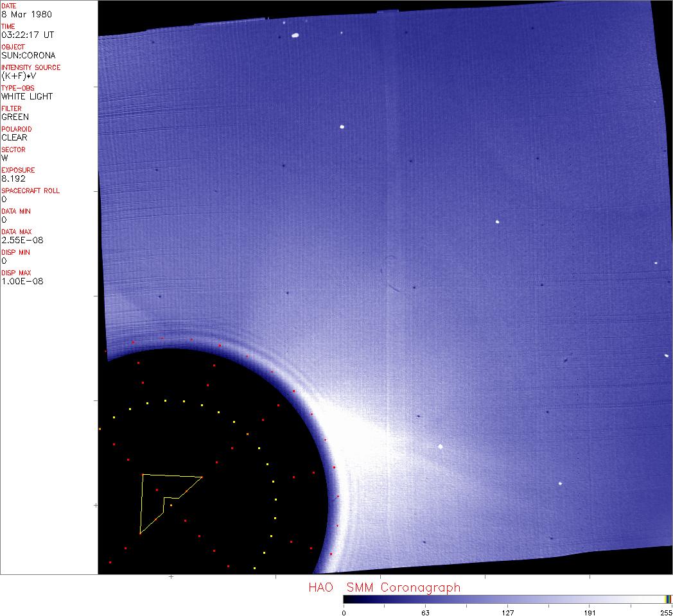Select the "GREEN" filter value
This screenshot has width=673, height=616.
tap(15, 117)
